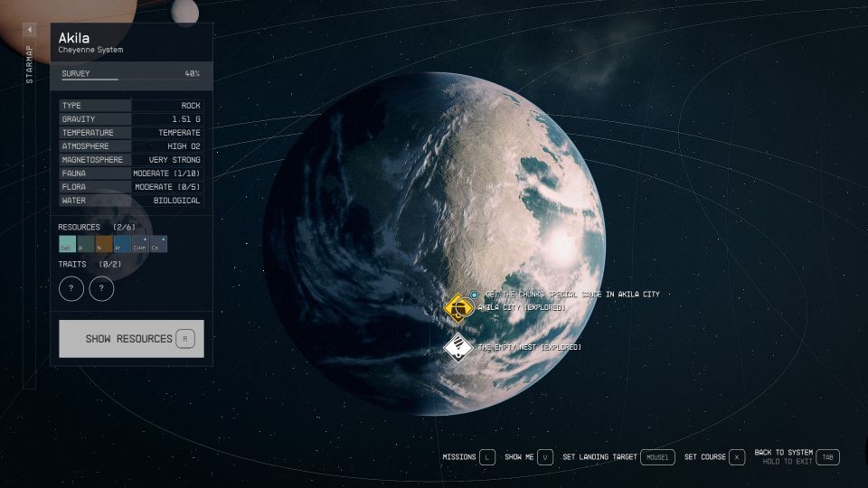Click the Cheyenne System subtitle
Viewport: 868px width, 488px height.
click(90, 50)
